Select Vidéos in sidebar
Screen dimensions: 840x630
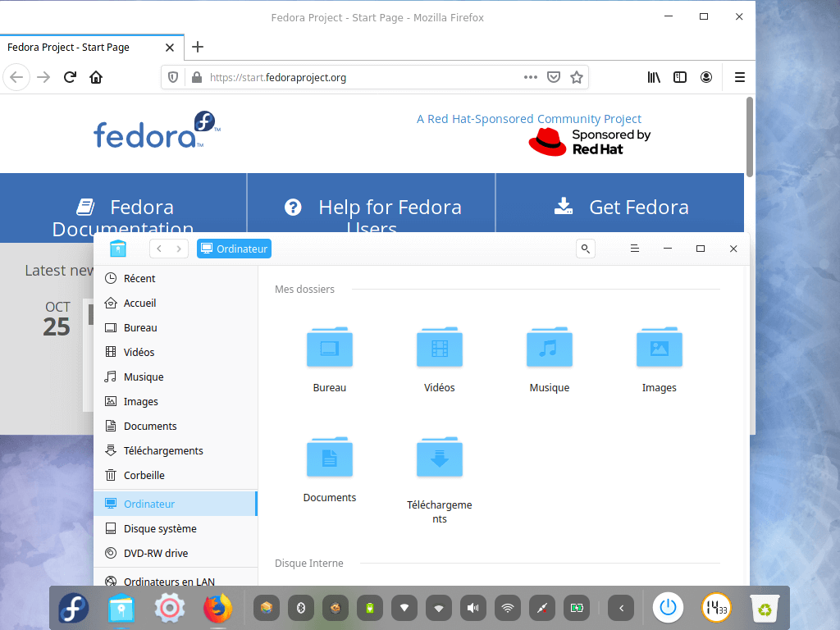176,353
